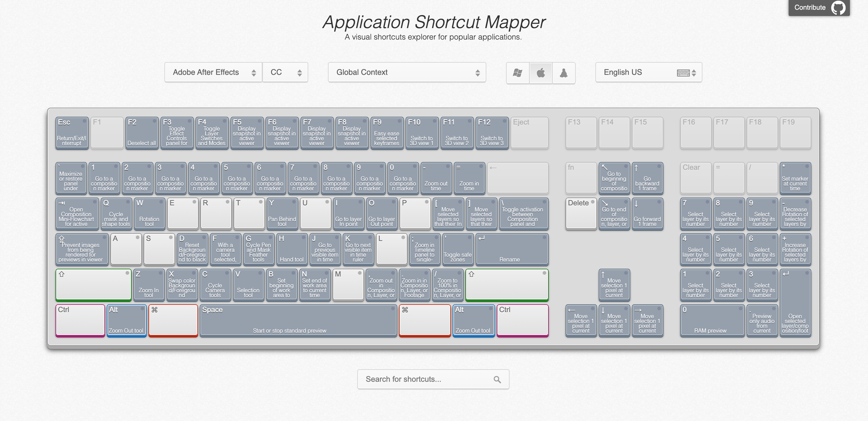The image size is (868, 421).
Task: Select the B key, Set beginning of work area
Action: [282, 285]
